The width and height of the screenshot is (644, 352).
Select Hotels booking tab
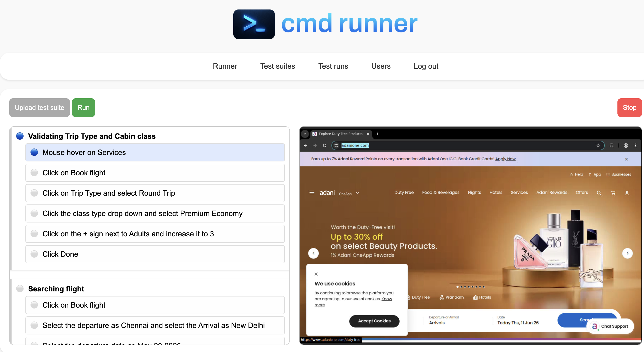click(482, 297)
